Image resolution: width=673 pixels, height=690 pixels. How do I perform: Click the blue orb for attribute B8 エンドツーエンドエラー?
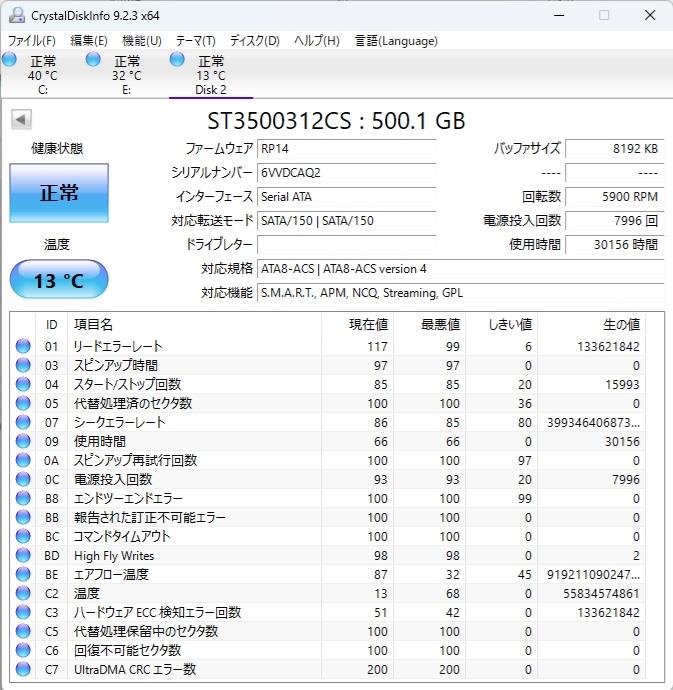(23, 498)
